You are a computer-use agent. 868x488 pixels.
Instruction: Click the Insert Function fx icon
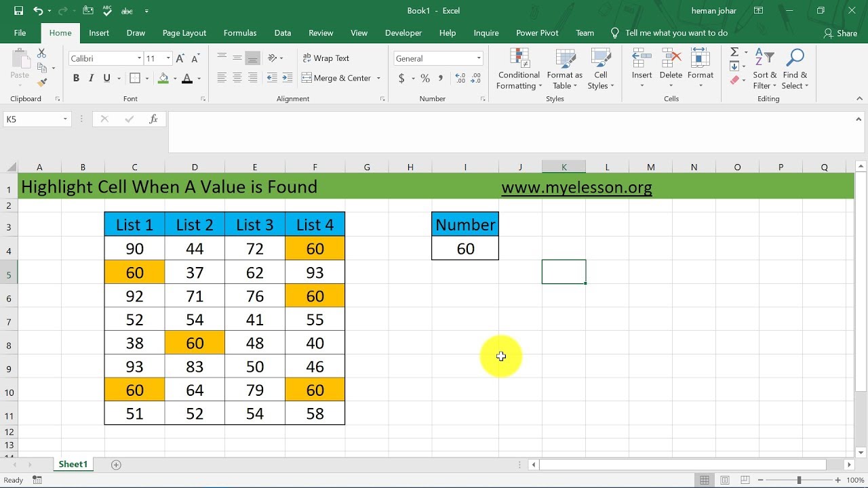point(154,119)
